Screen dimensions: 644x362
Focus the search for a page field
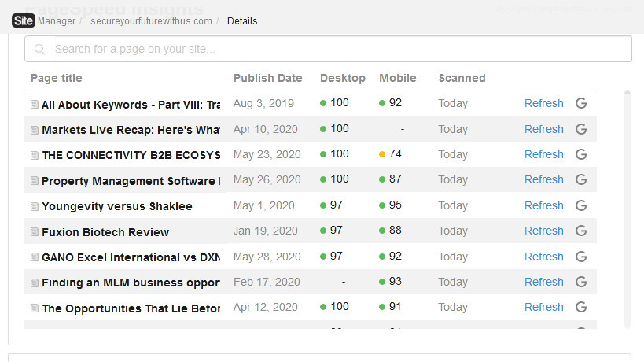(x=328, y=49)
